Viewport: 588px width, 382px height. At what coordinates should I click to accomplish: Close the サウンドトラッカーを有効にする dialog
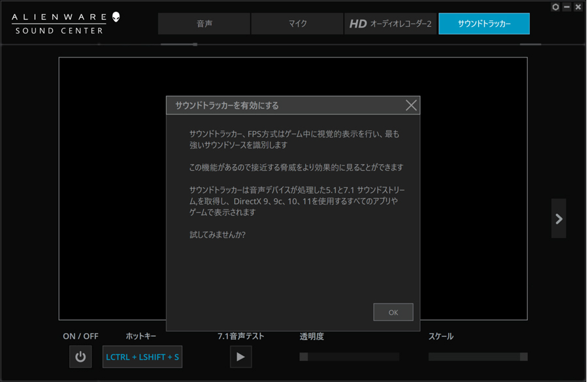pos(411,105)
